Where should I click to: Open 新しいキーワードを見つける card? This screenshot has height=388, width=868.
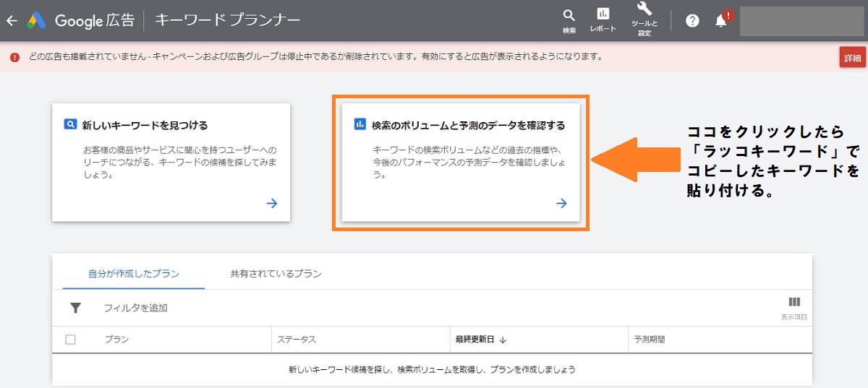171,162
